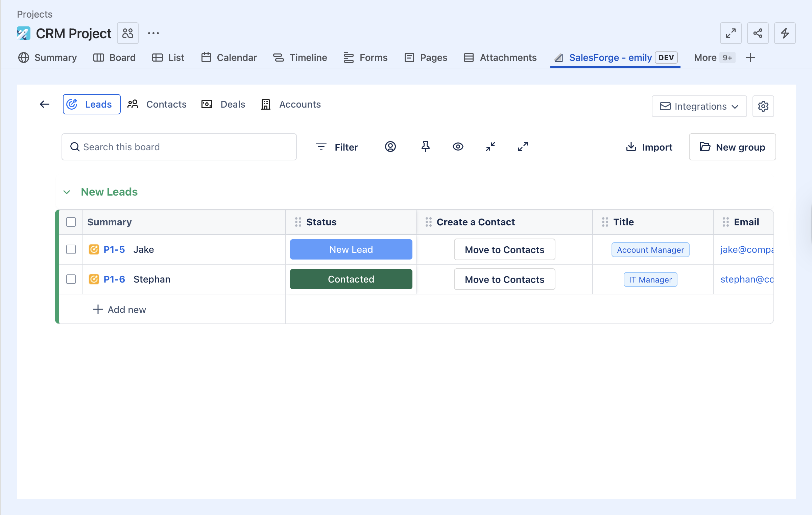Click Move to Contacts for Jake
This screenshot has width=812, height=515.
[504, 249]
